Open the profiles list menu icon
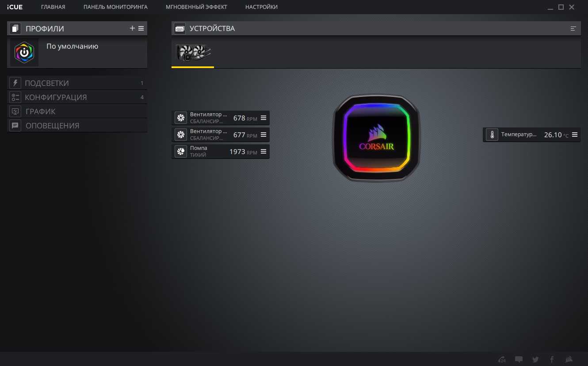The height and width of the screenshot is (366, 588). [x=141, y=28]
